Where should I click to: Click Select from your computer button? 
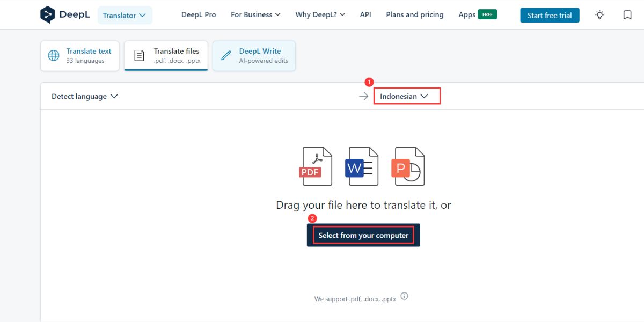(x=363, y=235)
